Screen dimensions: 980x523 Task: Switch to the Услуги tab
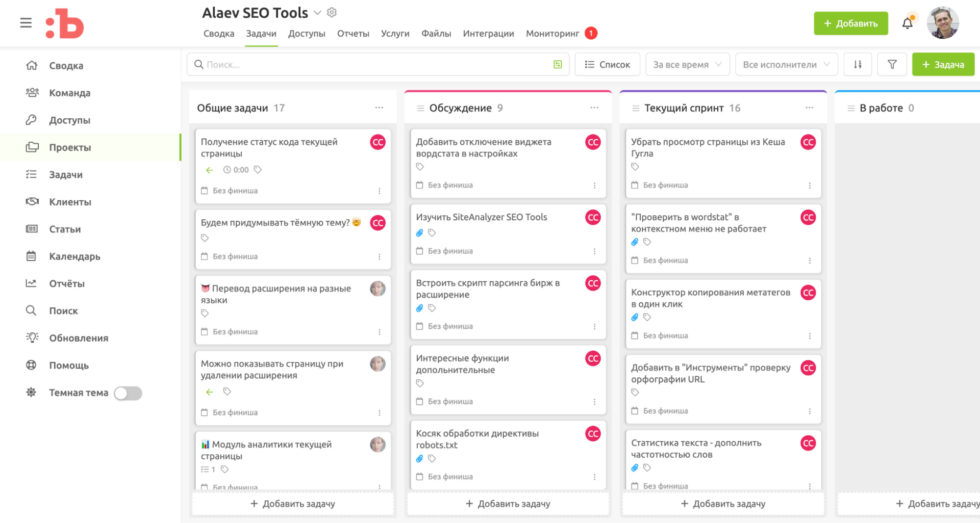pos(395,33)
